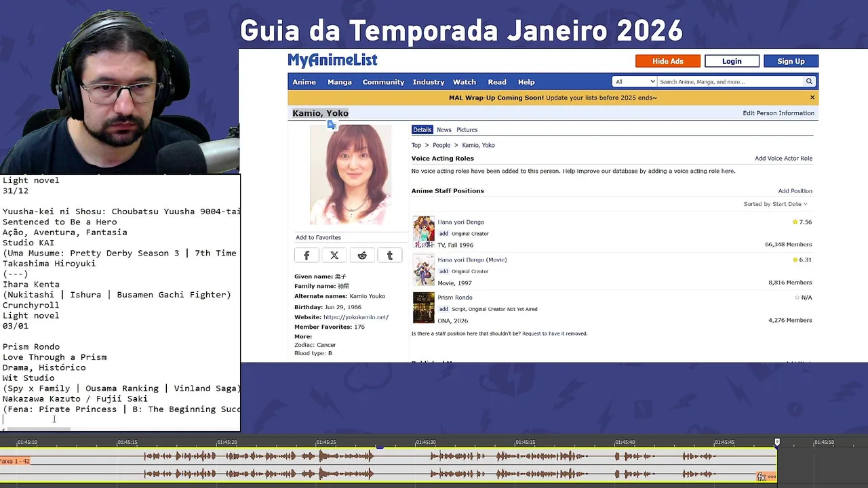Click the clip options dots beside fx
Image resolution: width=868 pixels, height=488 pixels.
pos(772,477)
